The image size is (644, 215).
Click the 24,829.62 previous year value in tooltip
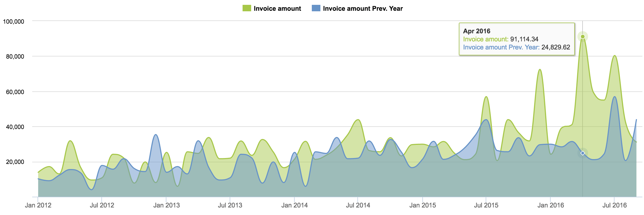click(x=555, y=47)
